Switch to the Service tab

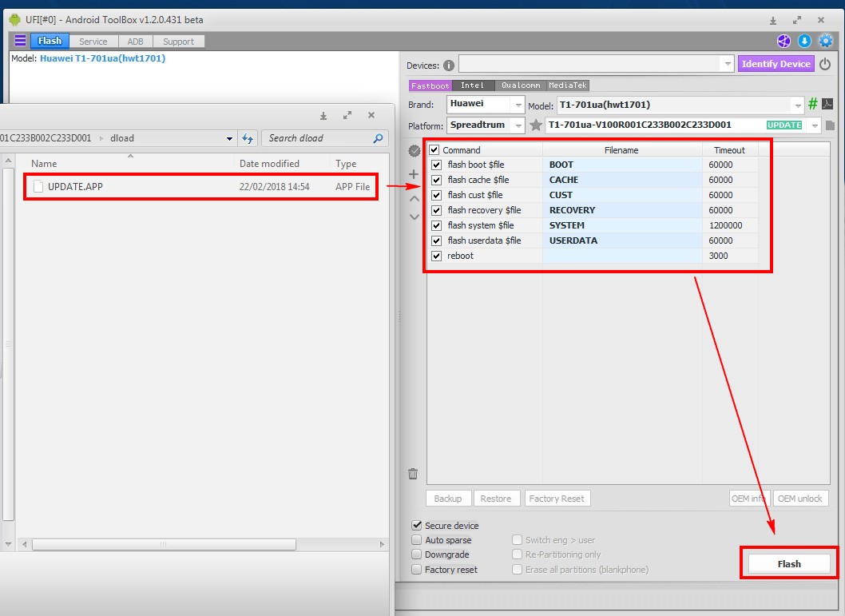pos(93,42)
